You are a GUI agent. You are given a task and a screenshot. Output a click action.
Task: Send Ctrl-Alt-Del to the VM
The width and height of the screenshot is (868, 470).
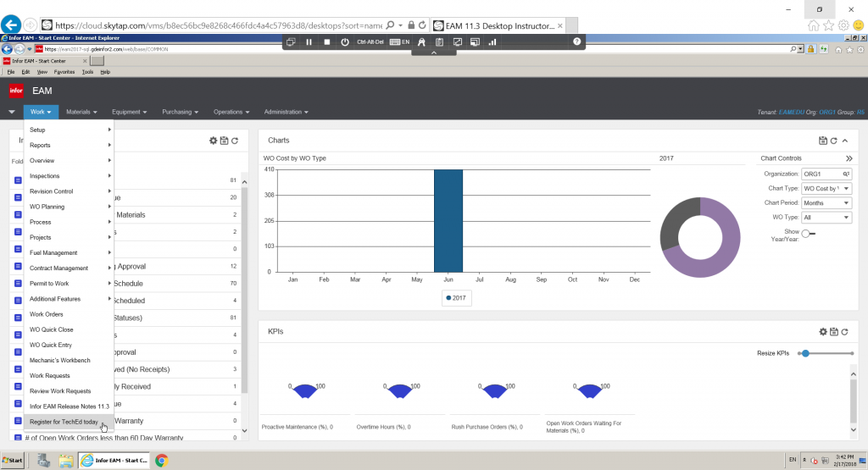click(x=370, y=42)
